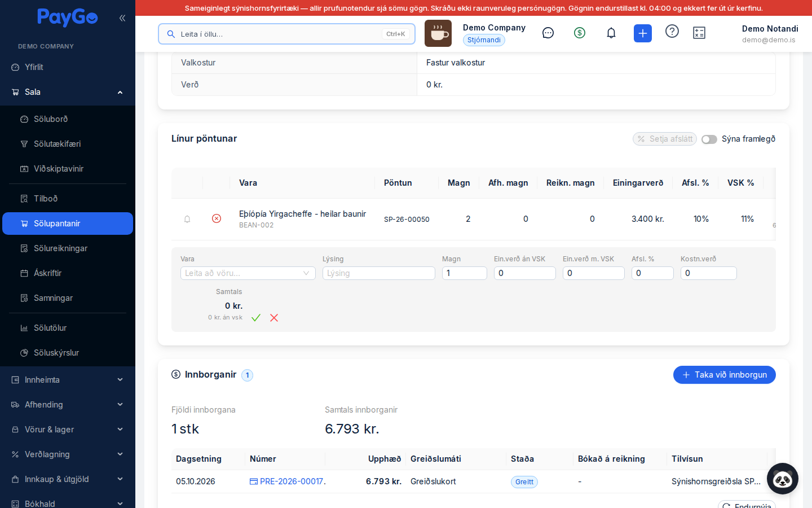
Task: Open Viðskiptavinir in the sidebar
Action: [68, 169]
